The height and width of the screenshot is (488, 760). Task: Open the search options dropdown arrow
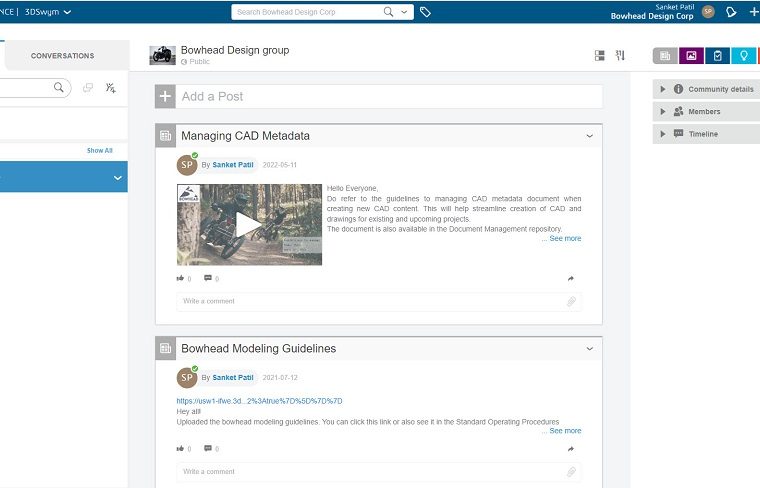tap(404, 12)
